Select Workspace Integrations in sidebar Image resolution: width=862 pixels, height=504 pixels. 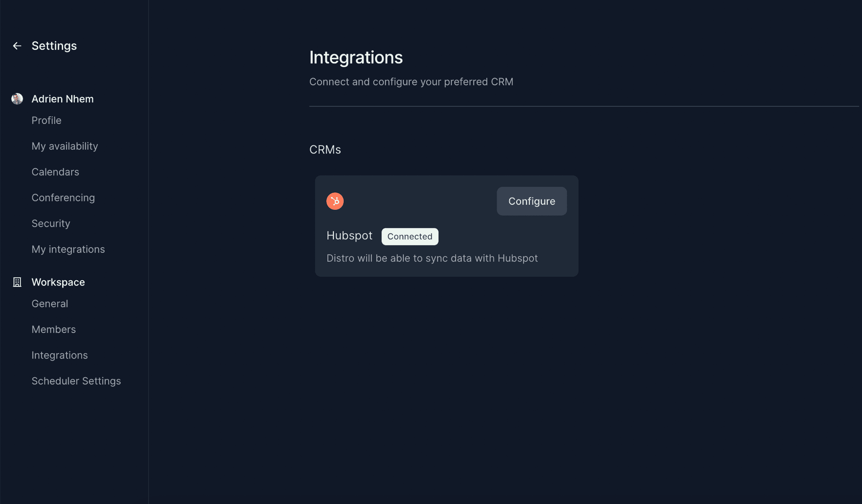point(60,355)
